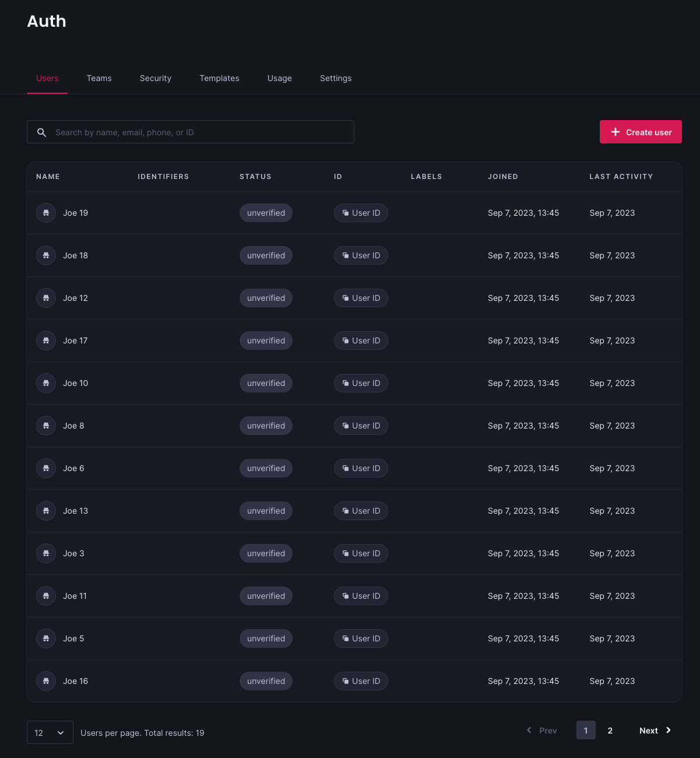This screenshot has width=700, height=758.
Task: Open the Settings tab
Action: [x=336, y=78]
